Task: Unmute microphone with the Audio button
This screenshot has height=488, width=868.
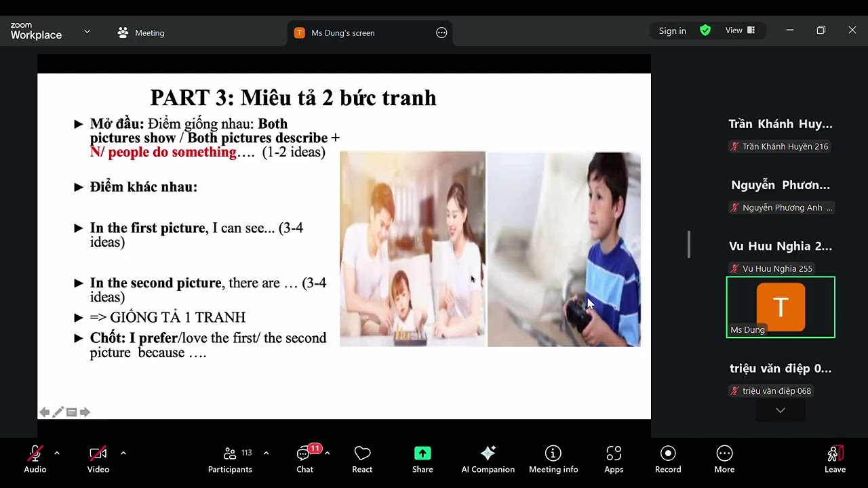Action: (x=35, y=460)
